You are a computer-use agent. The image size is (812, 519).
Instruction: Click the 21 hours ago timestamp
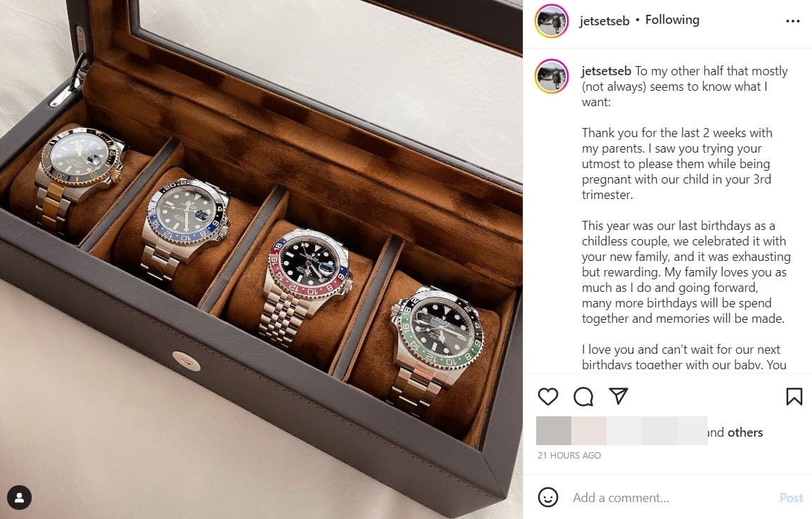coord(569,455)
